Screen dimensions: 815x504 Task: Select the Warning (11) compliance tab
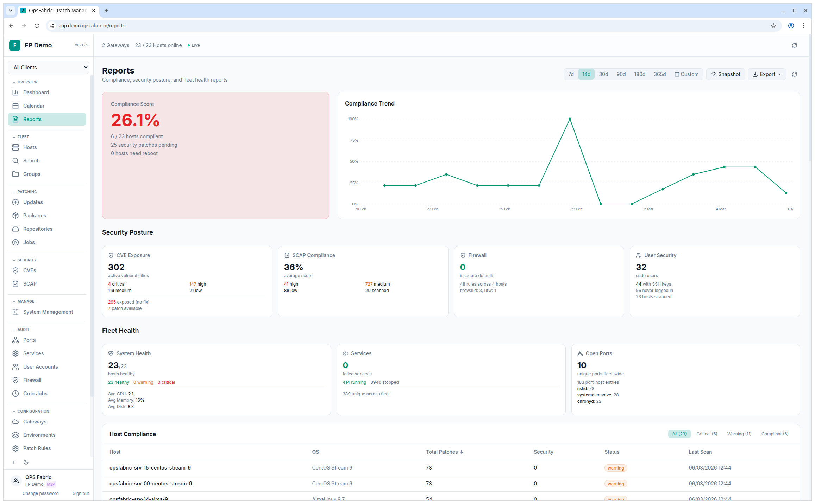point(739,434)
